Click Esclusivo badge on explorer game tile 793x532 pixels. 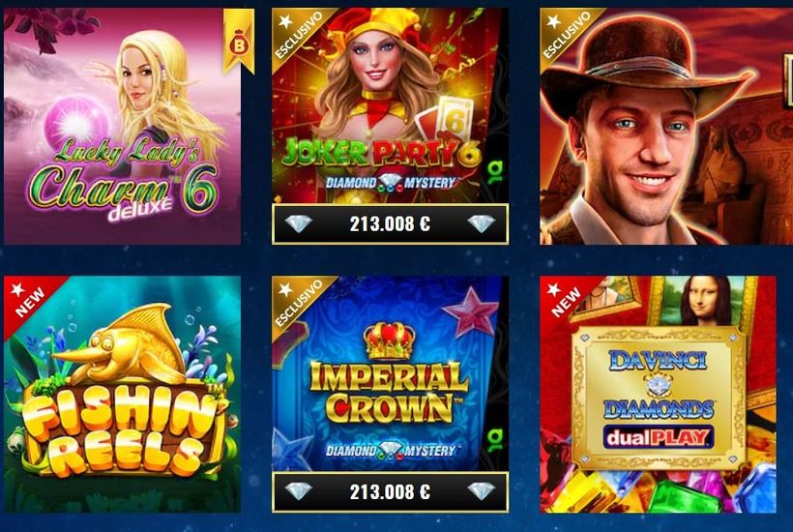568,35
